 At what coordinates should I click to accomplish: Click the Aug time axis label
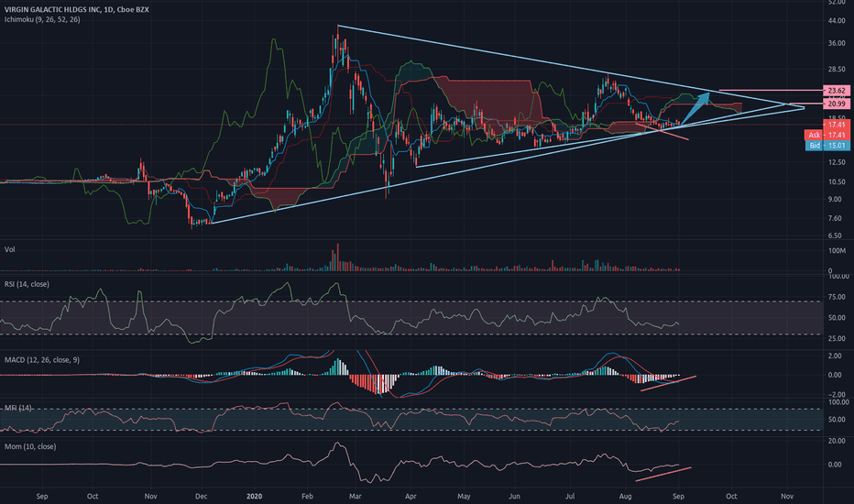point(625,497)
